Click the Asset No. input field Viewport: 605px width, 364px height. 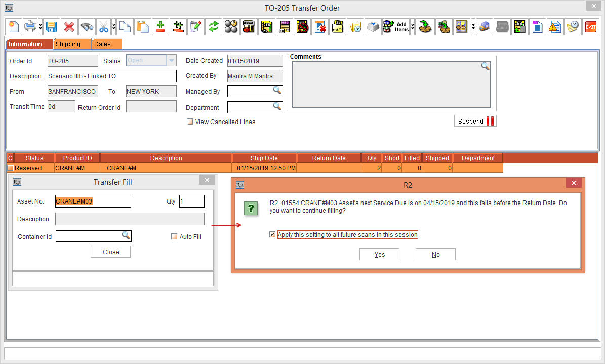click(x=93, y=201)
